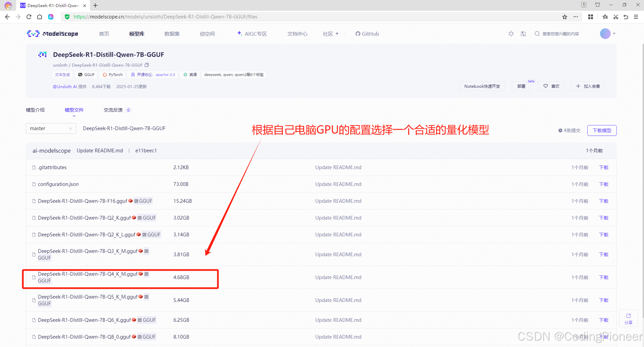Click GGUF viewer badge on F16 row

tap(143, 201)
